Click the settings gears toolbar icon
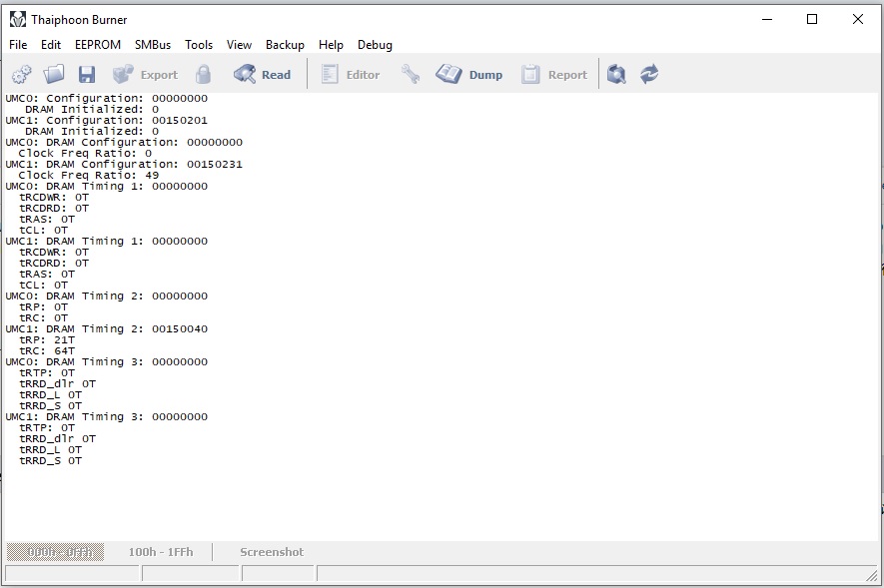 pyautogui.click(x=21, y=74)
